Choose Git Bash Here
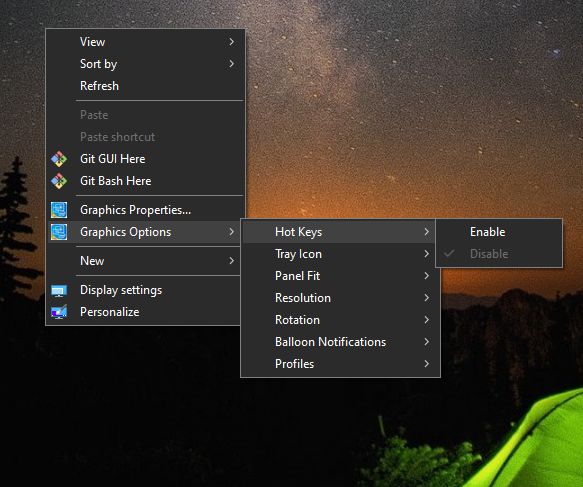Image resolution: width=583 pixels, height=487 pixels. [145, 181]
